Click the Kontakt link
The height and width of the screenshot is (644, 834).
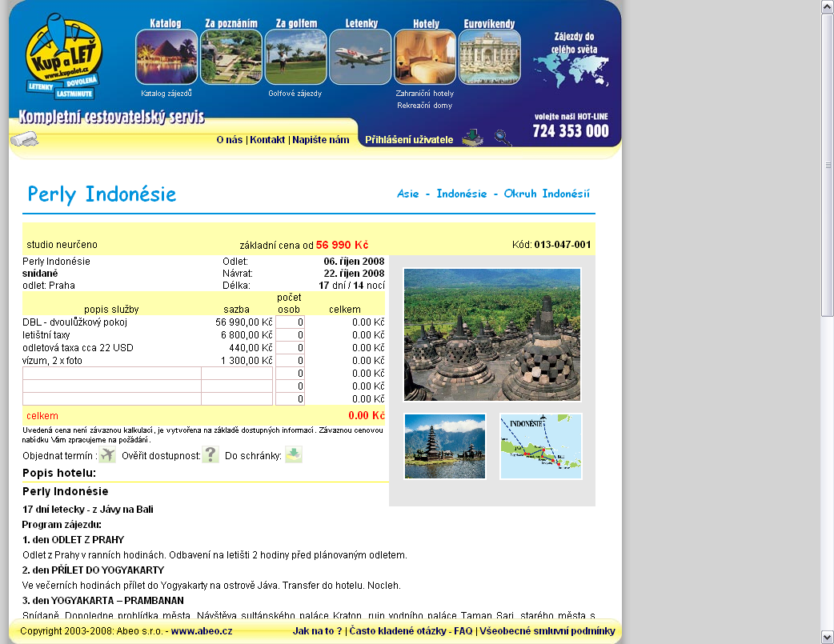click(267, 140)
